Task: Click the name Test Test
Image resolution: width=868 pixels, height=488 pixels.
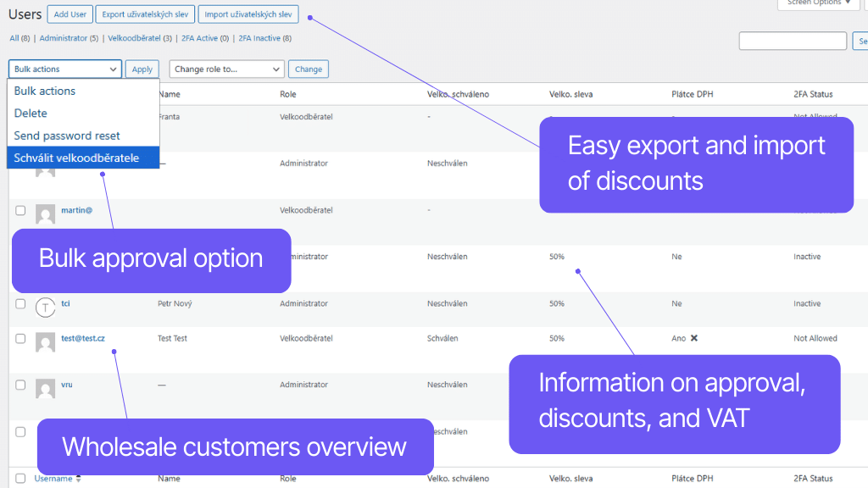Action: (172, 338)
